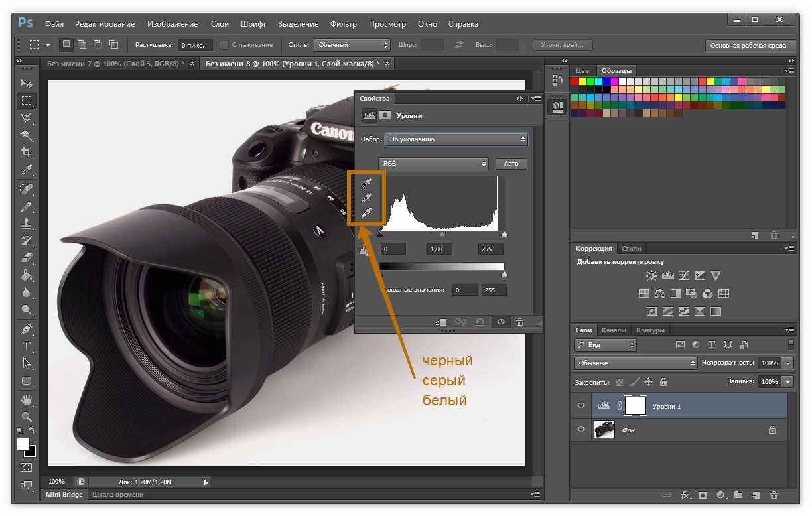Click the white point eyedropper in Levels

pos(366,213)
